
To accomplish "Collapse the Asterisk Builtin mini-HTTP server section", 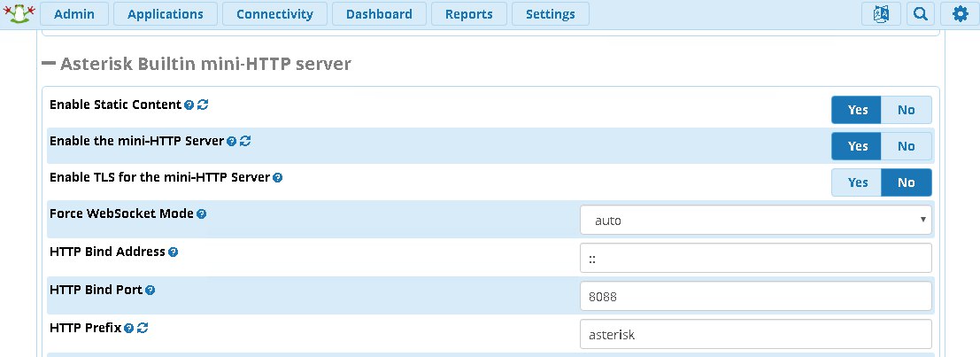I will coord(49,63).
